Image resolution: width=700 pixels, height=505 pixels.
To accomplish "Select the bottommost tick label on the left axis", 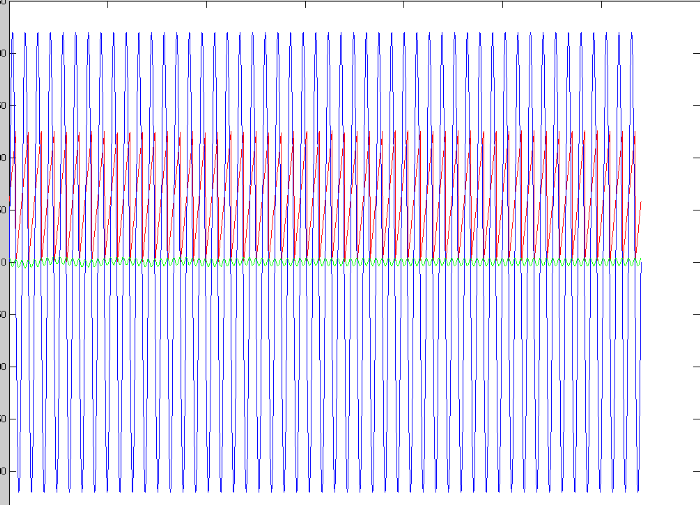I will [5, 470].
